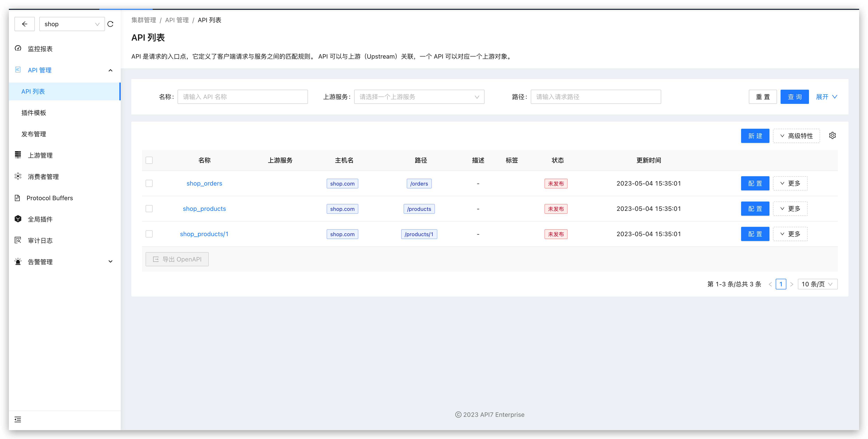Image resolution: width=868 pixels, height=439 pixels.
Task: Open 审计日志 sidebar item
Action: [x=64, y=240]
